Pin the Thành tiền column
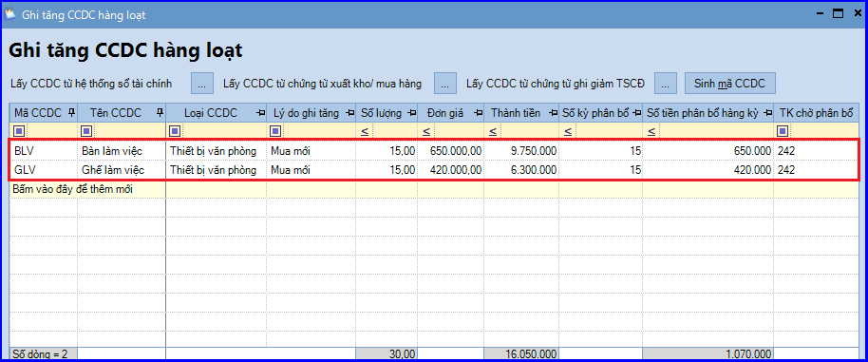The image size is (868, 362). (553, 113)
